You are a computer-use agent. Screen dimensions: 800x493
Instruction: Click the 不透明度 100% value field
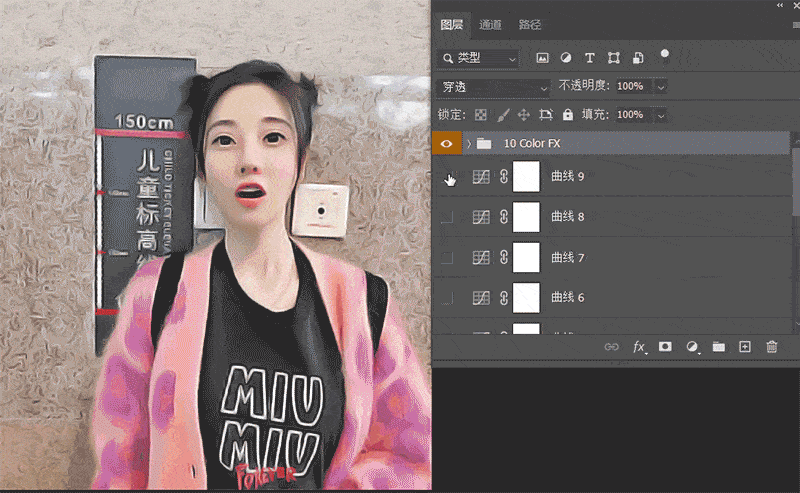(x=633, y=86)
